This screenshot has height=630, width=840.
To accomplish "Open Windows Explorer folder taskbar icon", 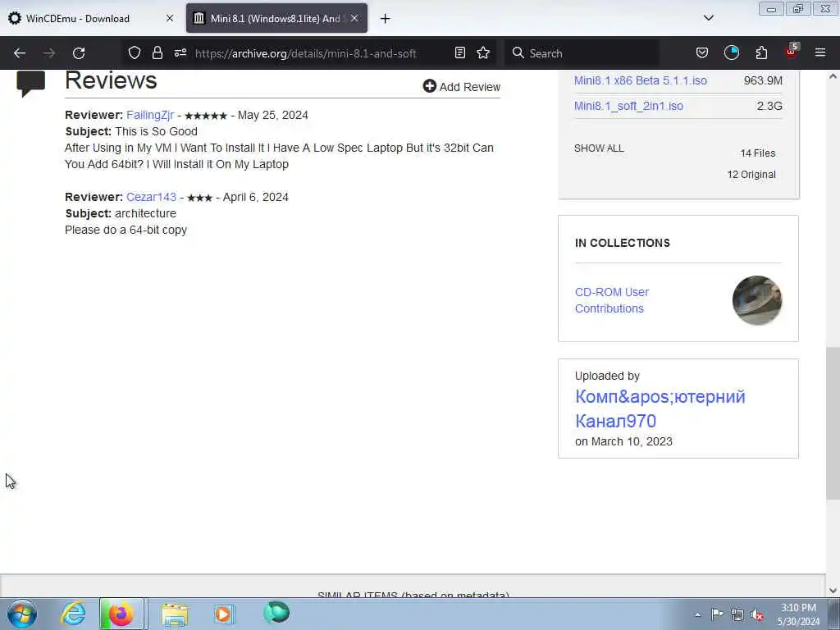I will (x=175, y=614).
